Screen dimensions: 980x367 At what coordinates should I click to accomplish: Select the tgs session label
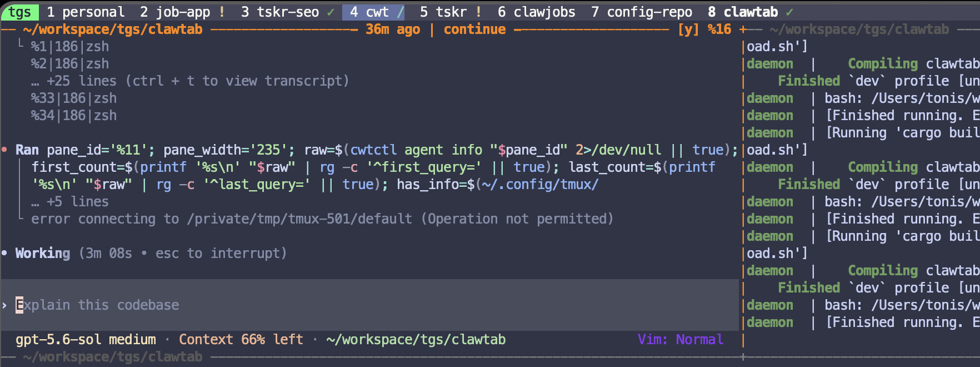coord(19,12)
